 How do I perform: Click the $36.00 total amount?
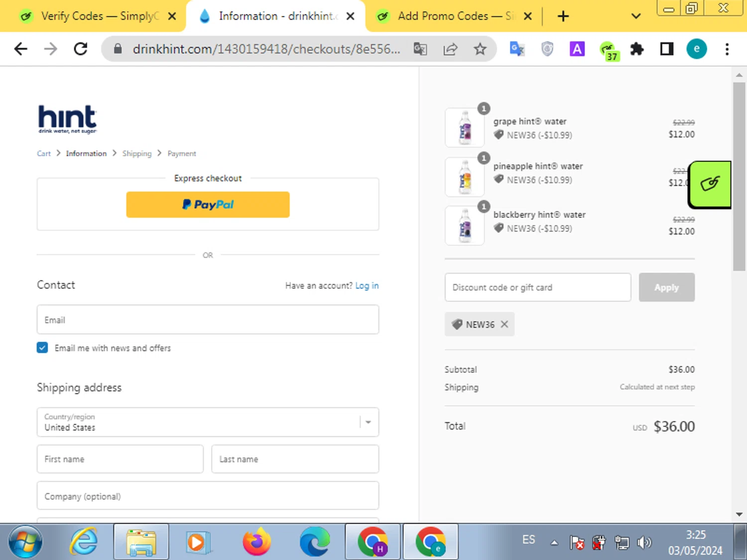tap(674, 427)
